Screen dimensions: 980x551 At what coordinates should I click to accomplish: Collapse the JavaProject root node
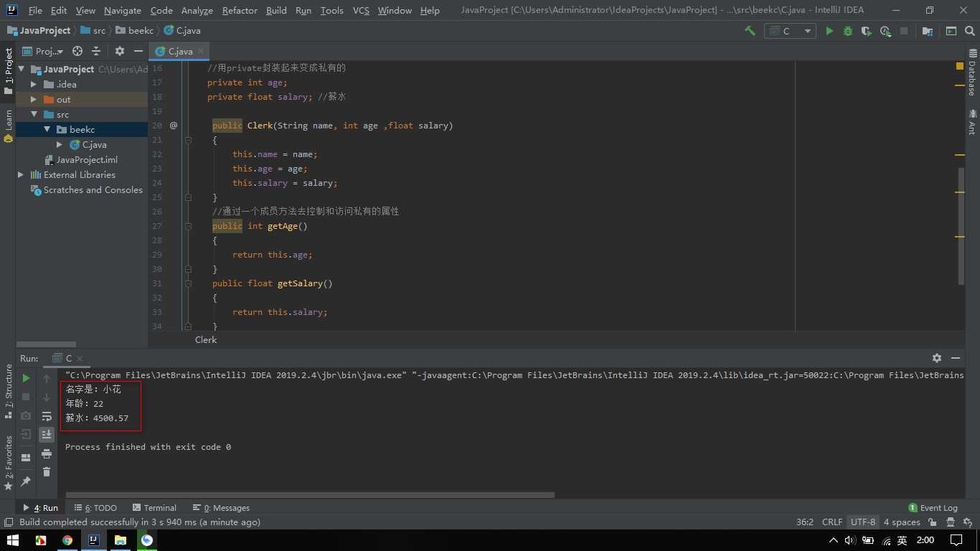pos(22,69)
